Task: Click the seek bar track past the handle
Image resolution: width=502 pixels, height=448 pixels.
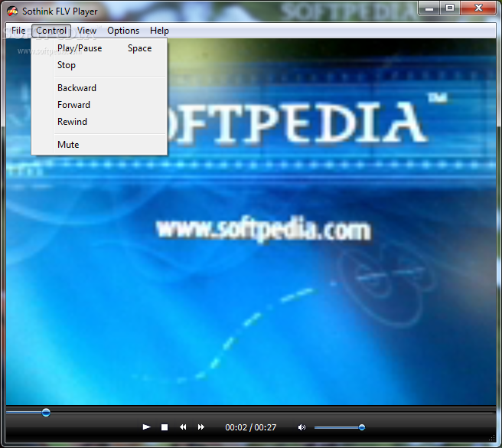Action: click(272, 413)
